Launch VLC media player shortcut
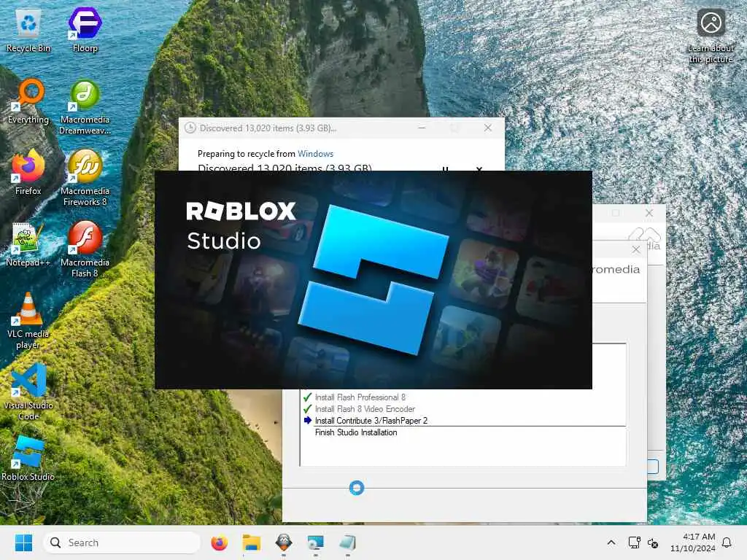The image size is (747, 560). coord(28,321)
